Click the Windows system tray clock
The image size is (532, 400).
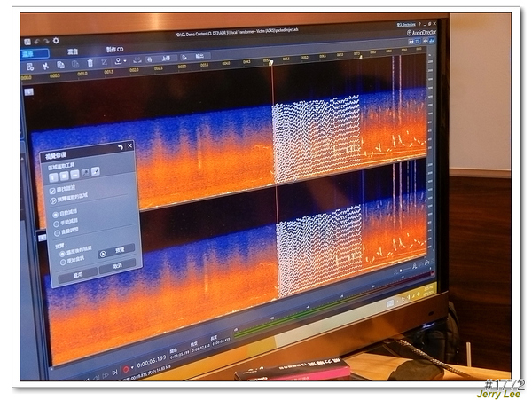[x=428, y=290]
